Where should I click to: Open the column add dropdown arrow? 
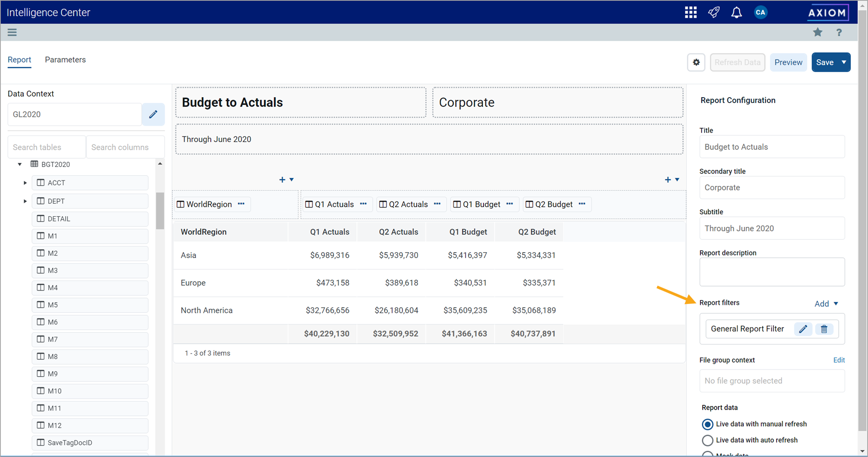[x=677, y=179]
